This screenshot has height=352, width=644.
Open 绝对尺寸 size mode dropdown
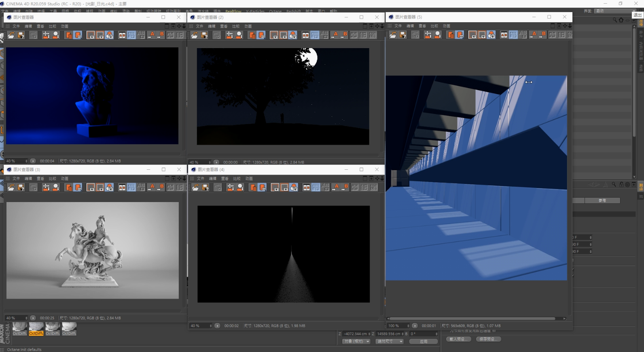click(x=390, y=341)
